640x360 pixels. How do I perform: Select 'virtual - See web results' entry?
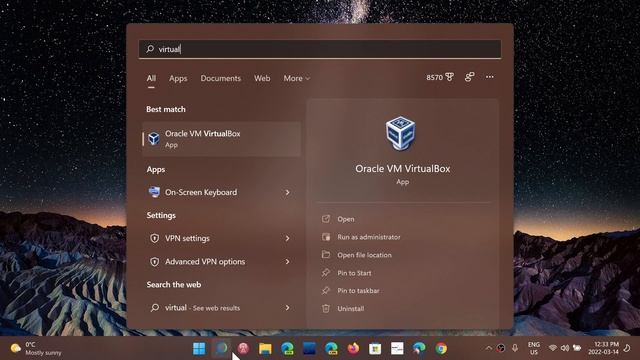(221, 308)
